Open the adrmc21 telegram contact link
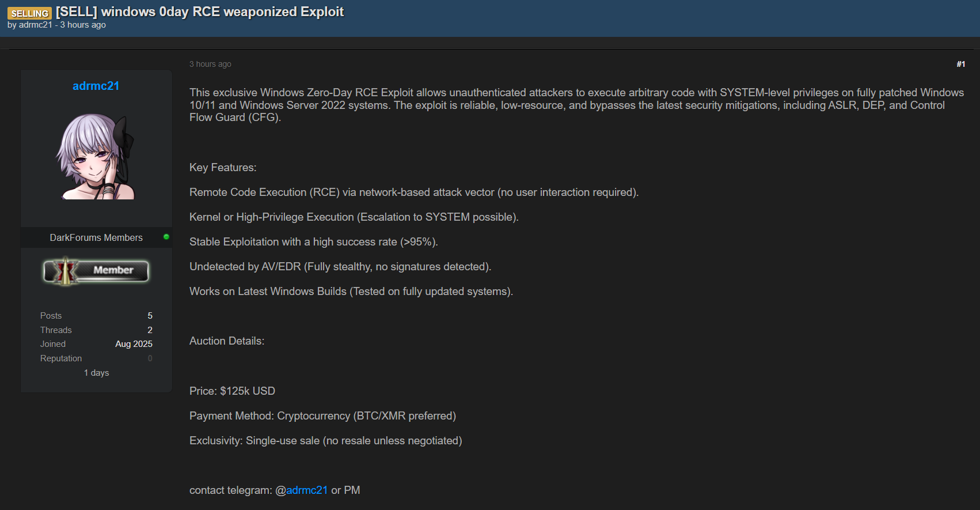This screenshot has height=510, width=980. (306, 490)
